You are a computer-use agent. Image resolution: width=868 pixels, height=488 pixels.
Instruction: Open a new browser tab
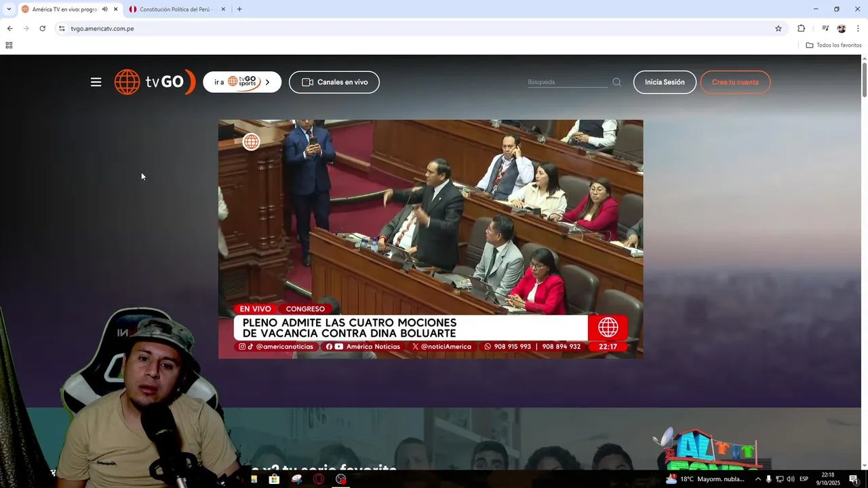click(x=239, y=9)
